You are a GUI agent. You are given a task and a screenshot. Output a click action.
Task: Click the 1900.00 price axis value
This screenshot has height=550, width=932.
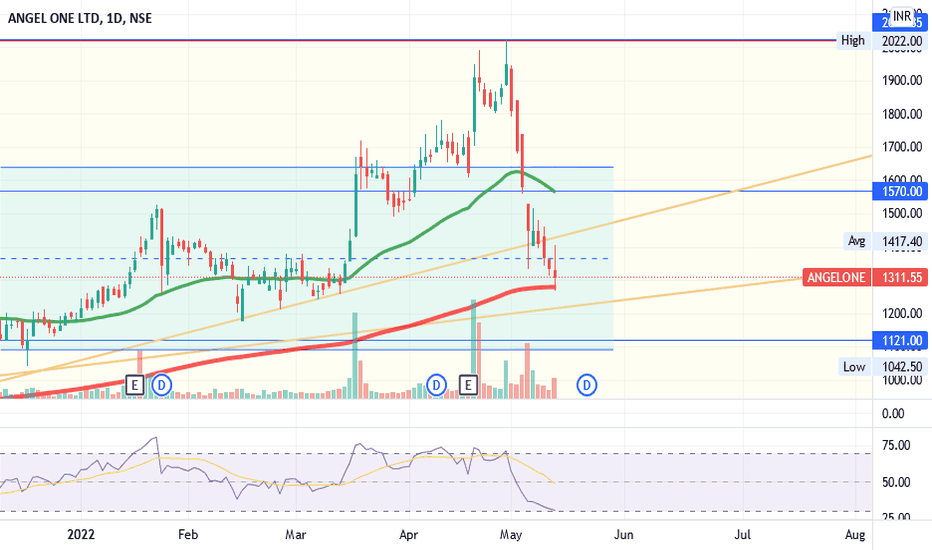[x=902, y=80]
